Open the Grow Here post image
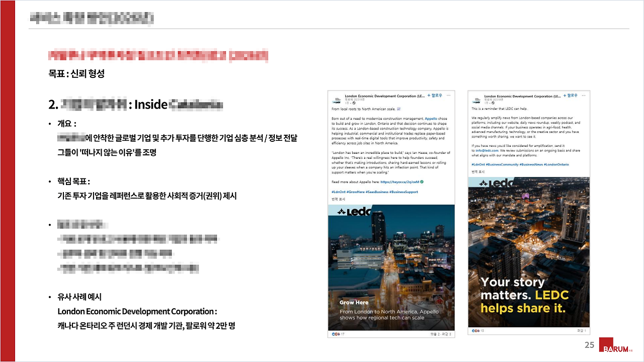The height and width of the screenshot is (362, 644). pyautogui.click(x=391, y=266)
